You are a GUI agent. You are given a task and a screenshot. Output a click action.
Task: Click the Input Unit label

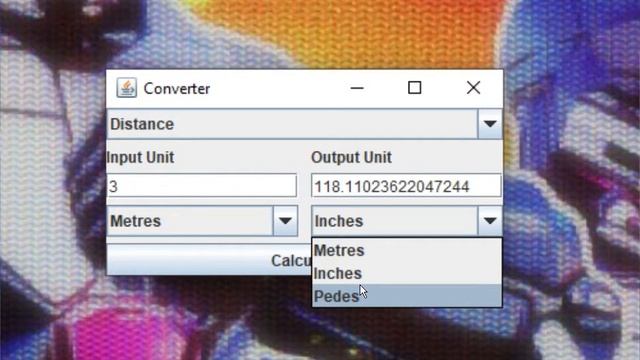[140, 158]
